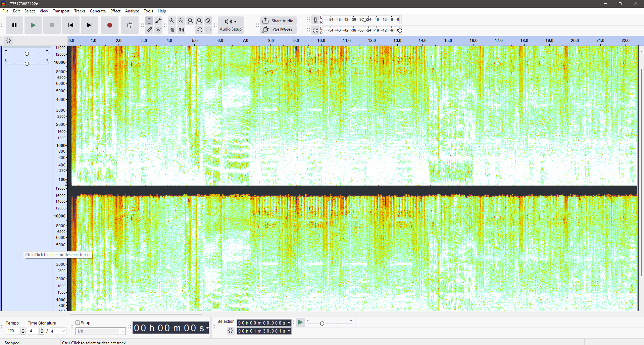Viewport: 644px width, 345px height.
Task: Click the record meter microphone icon
Action: point(315,20)
